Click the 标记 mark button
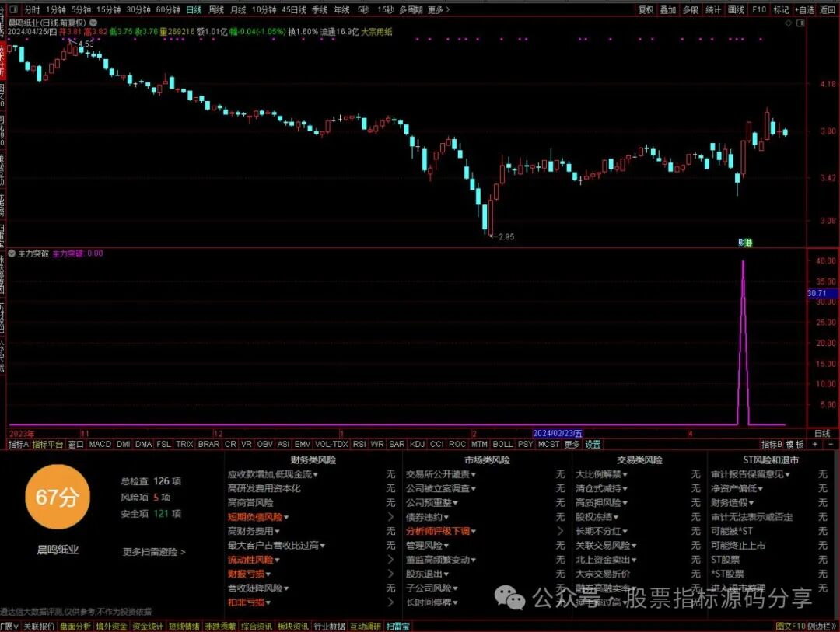This screenshot has height=632, width=840. pos(781,9)
